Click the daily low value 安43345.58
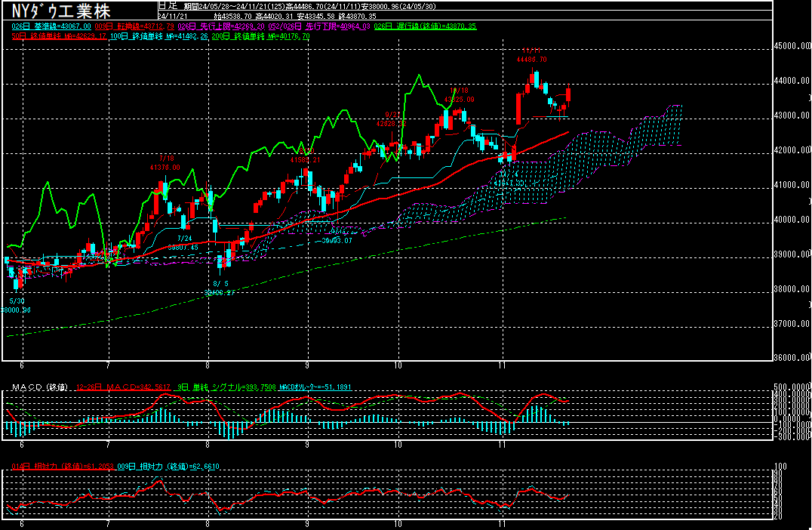This screenshot has height=530, width=812. (316, 16)
